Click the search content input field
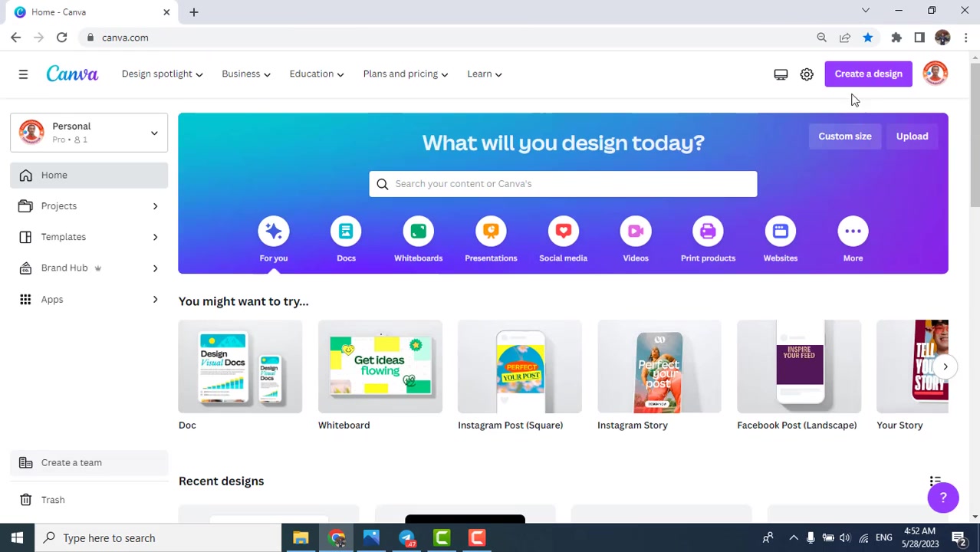 click(563, 183)
